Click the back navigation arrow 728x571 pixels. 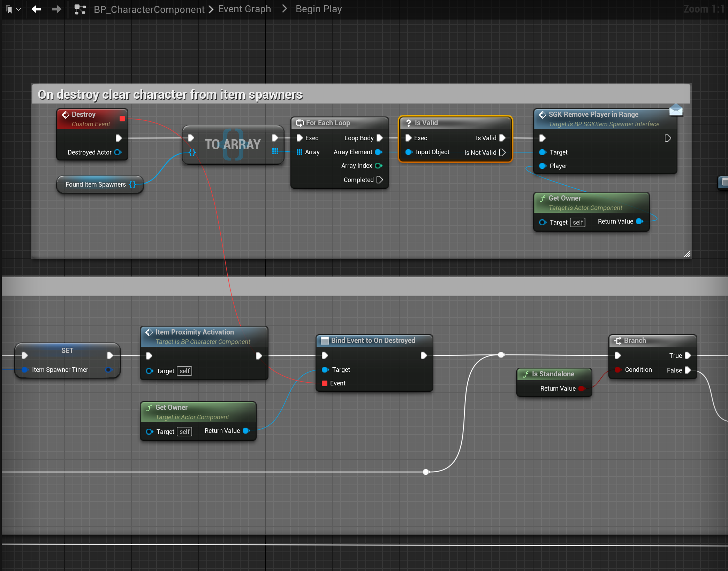[36, 9]
